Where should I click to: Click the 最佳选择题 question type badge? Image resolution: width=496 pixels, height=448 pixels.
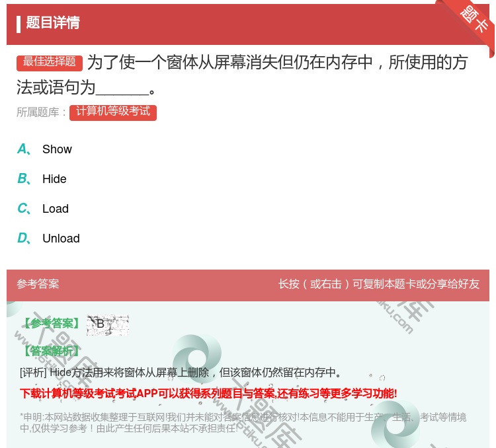pyautogui.click(x=50, y=62)
